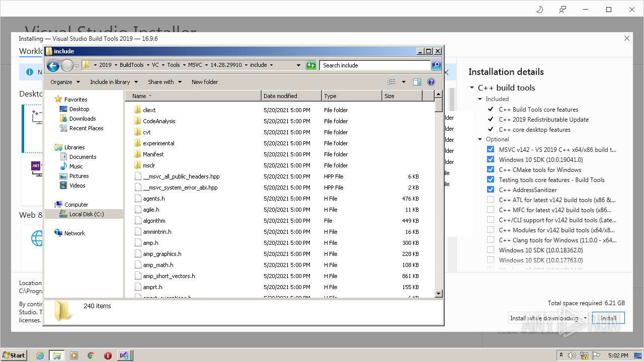
Task: Refresh the include folder address bar
Action: coord(311,65)
